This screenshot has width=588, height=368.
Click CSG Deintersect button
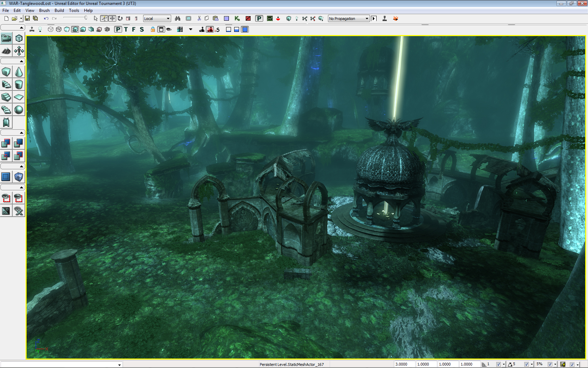[19, 156]
